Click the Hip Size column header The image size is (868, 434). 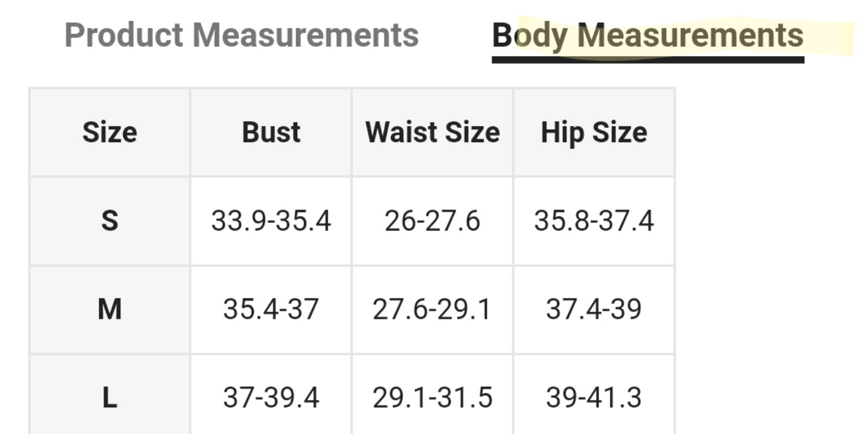click(x=594, y=132)
